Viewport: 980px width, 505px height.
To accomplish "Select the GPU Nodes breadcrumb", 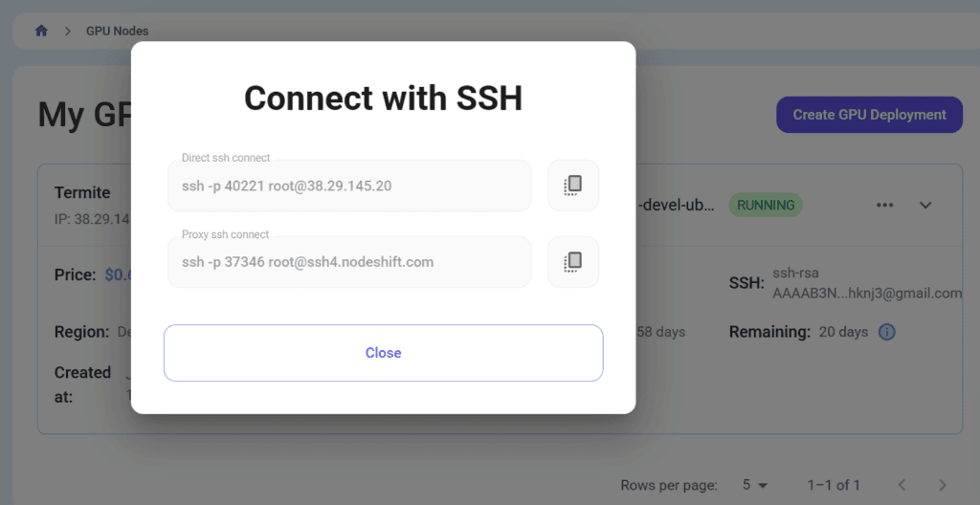I will [x=117, y=31].
